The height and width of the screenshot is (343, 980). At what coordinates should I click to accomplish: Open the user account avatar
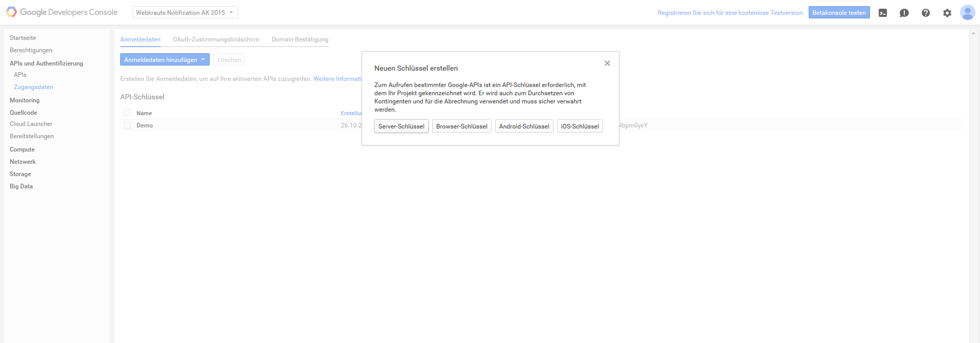pyautogui.click(x=967, y=12)
